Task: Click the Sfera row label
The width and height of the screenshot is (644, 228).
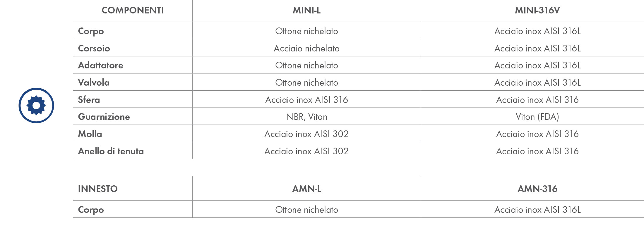Action: (89, 100)
